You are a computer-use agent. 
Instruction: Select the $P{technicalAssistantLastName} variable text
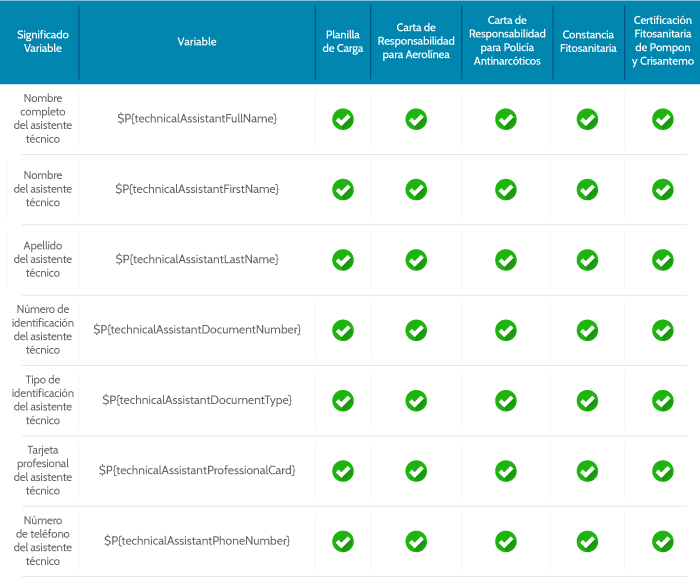point(197,259)
